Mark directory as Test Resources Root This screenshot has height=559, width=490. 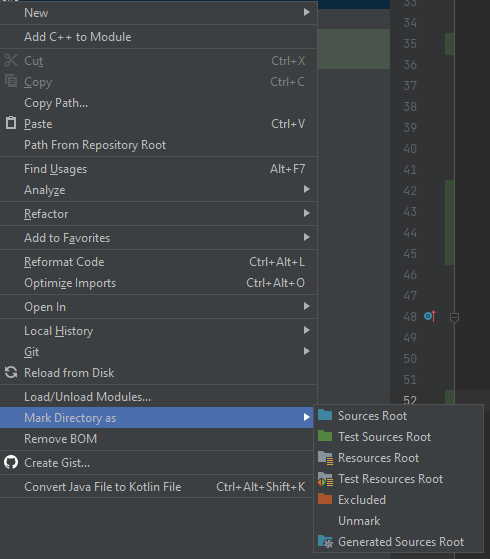(x=398, y=479)
